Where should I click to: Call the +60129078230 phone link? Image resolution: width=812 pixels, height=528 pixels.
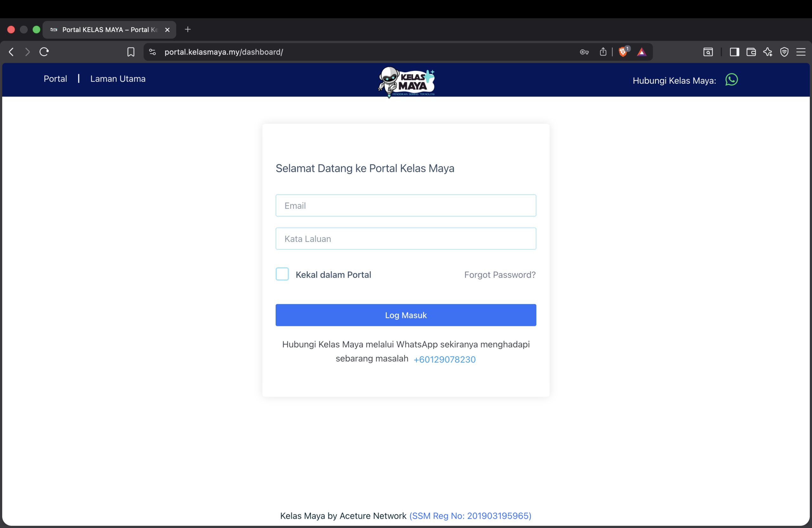coord(444,359)
